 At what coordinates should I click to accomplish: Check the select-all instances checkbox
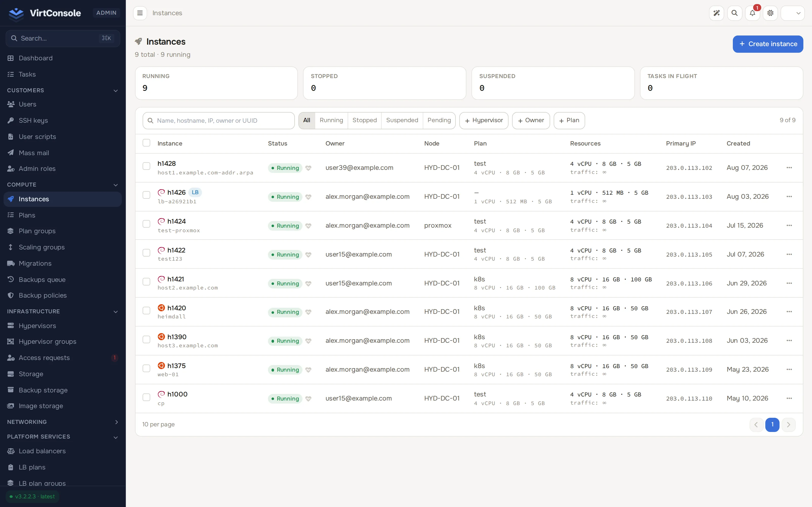pyautogui.click(x=146, y=143)
